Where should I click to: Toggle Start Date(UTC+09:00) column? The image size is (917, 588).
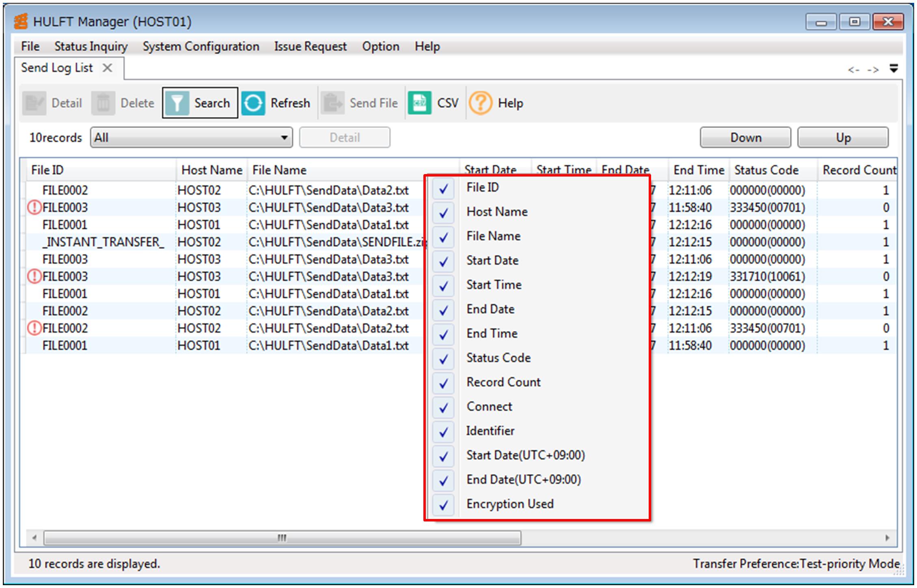click(x=443, y=456)
